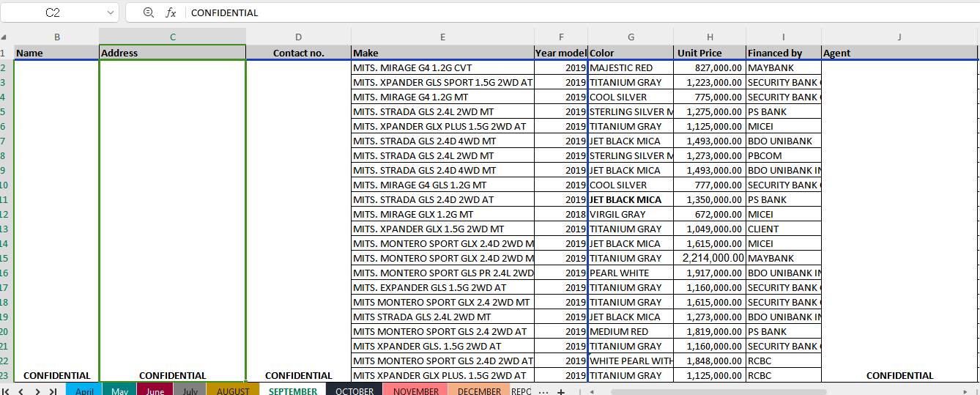
Task: Click the CLIENT cell in Financed by
Action: click(784, 229)
